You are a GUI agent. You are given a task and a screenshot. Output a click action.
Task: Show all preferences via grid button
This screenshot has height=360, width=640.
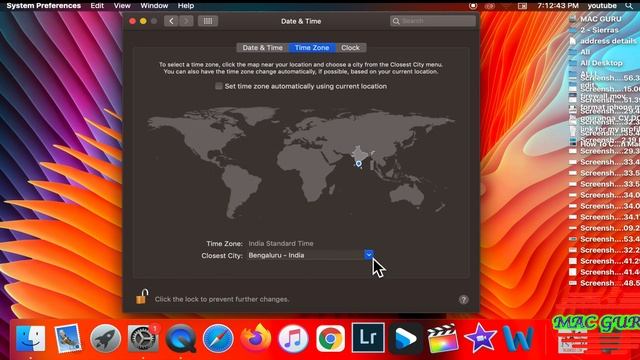point(208,21)
